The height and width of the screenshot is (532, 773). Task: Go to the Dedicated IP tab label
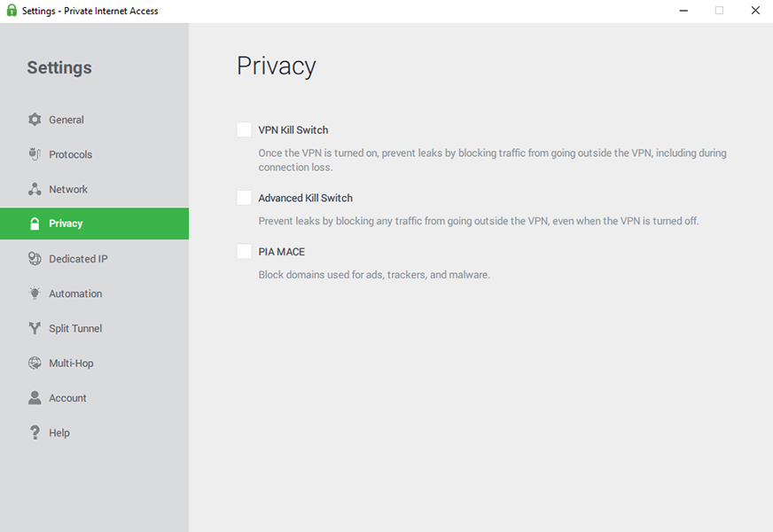pyautogui.click(x=78, y=259)
